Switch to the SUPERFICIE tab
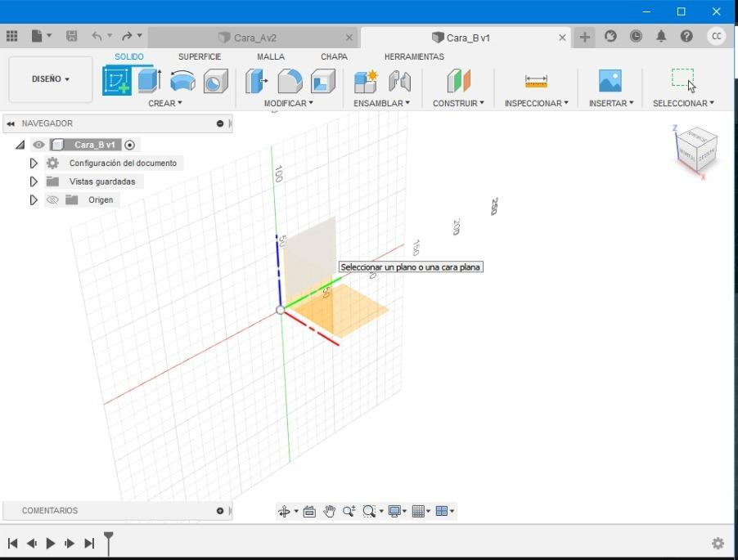 (200, 56)
